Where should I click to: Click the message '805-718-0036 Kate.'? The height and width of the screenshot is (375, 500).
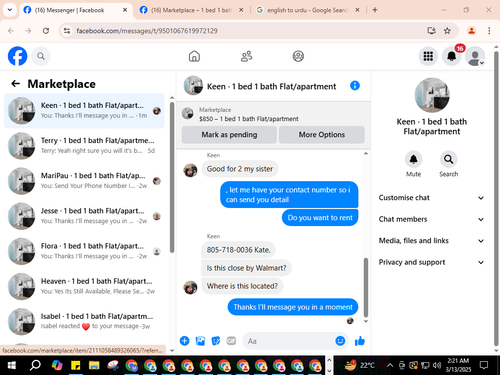click(239, 250)
